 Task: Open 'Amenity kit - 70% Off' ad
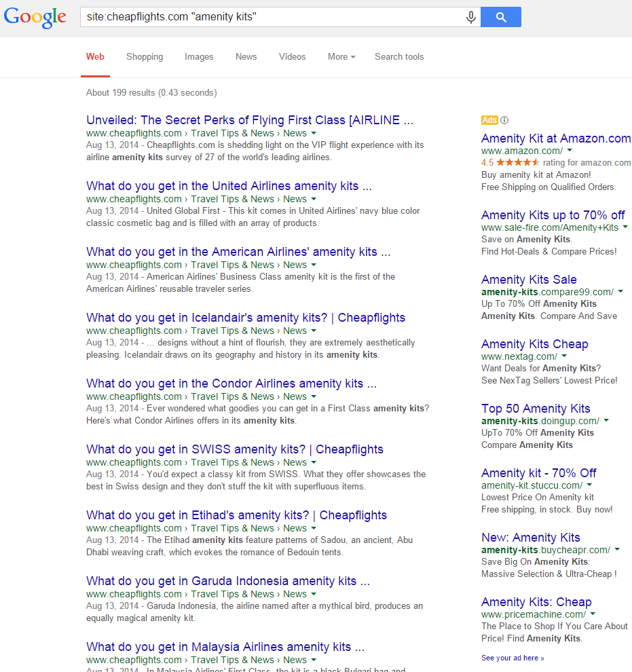[538, 473]
